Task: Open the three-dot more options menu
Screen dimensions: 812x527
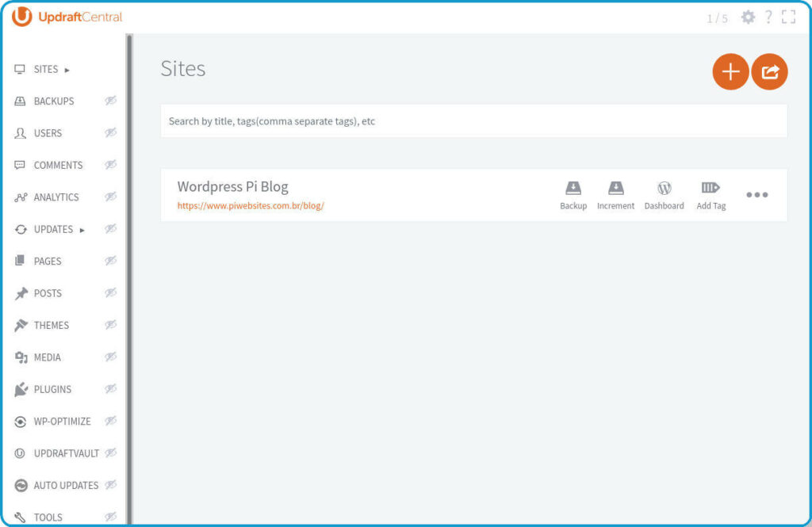Action: [x=756, y=195]
